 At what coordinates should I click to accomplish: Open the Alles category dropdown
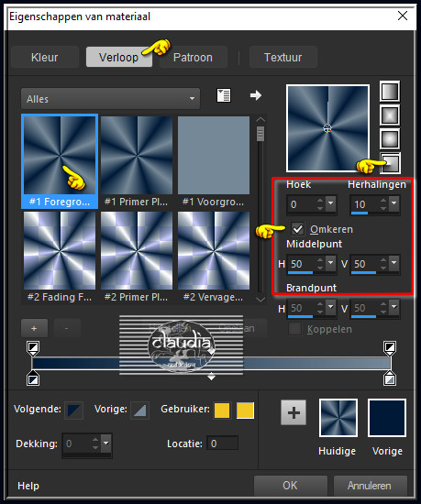point(110,99)
